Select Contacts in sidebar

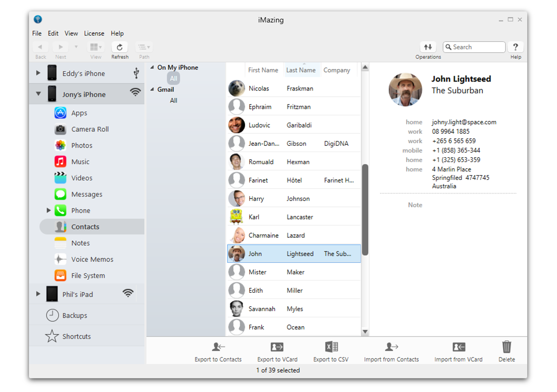pyautogui.click(x=92, y=227)
